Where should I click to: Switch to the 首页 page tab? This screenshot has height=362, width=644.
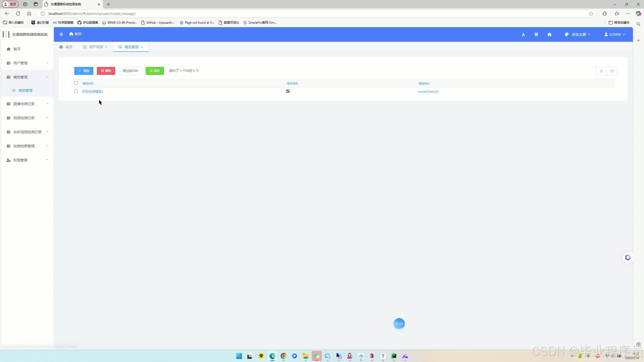click(x=66, y=47)
